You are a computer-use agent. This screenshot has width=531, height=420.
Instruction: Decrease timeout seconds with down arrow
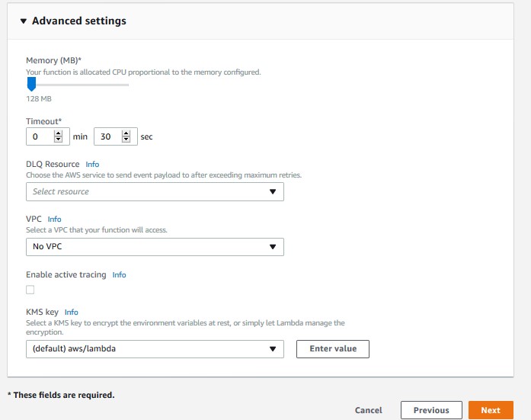tap(126, 139)
